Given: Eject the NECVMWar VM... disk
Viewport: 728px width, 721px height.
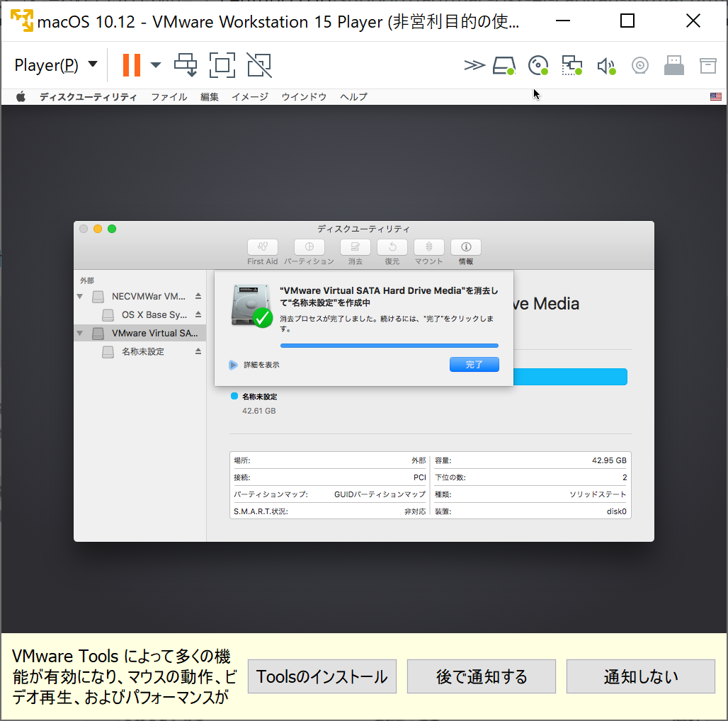Looking at the screenshot, I should pyautogui.click(x=198, y=296).
